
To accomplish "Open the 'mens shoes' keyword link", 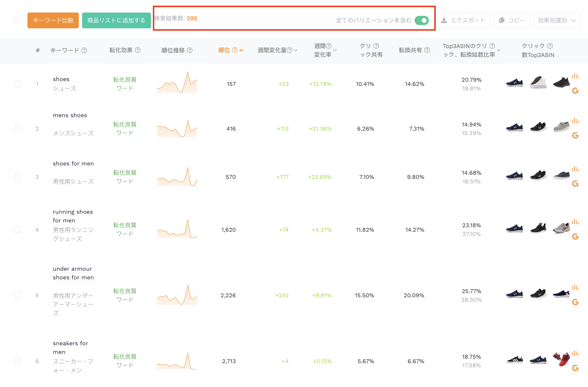I will pos(70,115).
